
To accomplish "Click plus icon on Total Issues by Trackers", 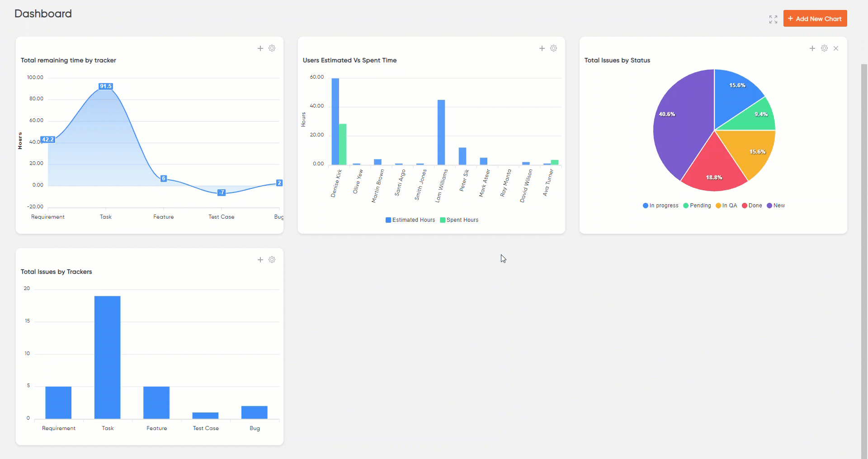I will tap(260, 260).
